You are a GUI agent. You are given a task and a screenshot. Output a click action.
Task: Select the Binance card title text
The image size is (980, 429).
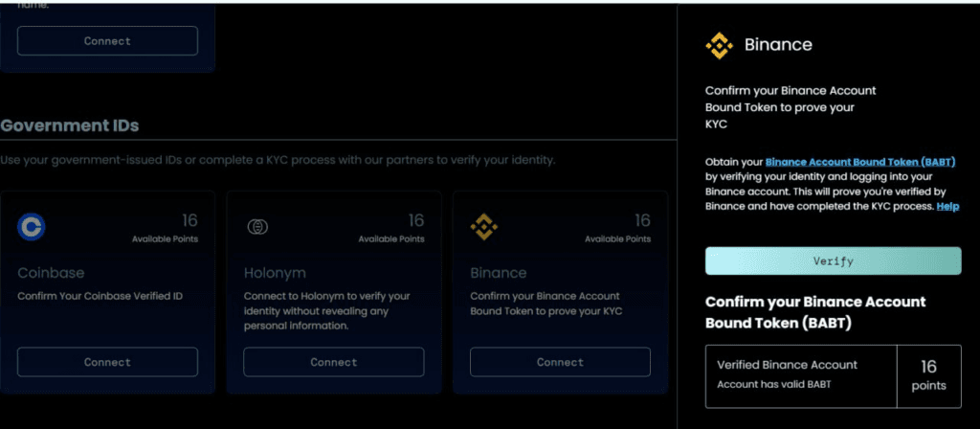click(499, 273)
